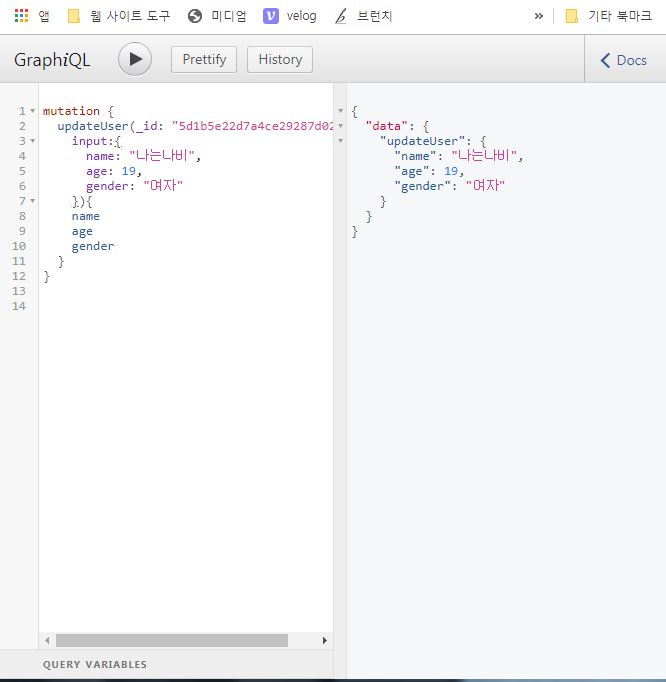Click 'updateUser' in the query editor
Viewport: 666px width, 682px height.
93,126
